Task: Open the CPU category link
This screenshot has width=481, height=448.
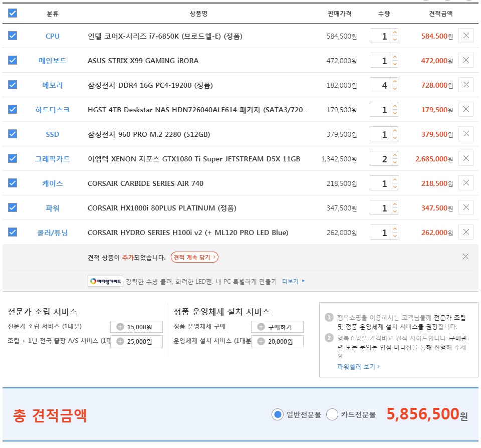Action: point(53,36)
